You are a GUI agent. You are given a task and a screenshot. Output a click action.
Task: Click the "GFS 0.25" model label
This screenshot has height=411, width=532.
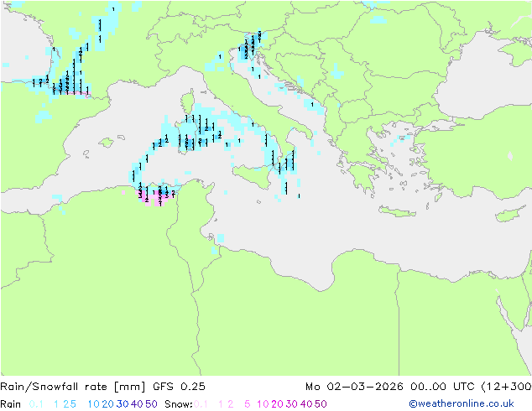pos(179,387)
